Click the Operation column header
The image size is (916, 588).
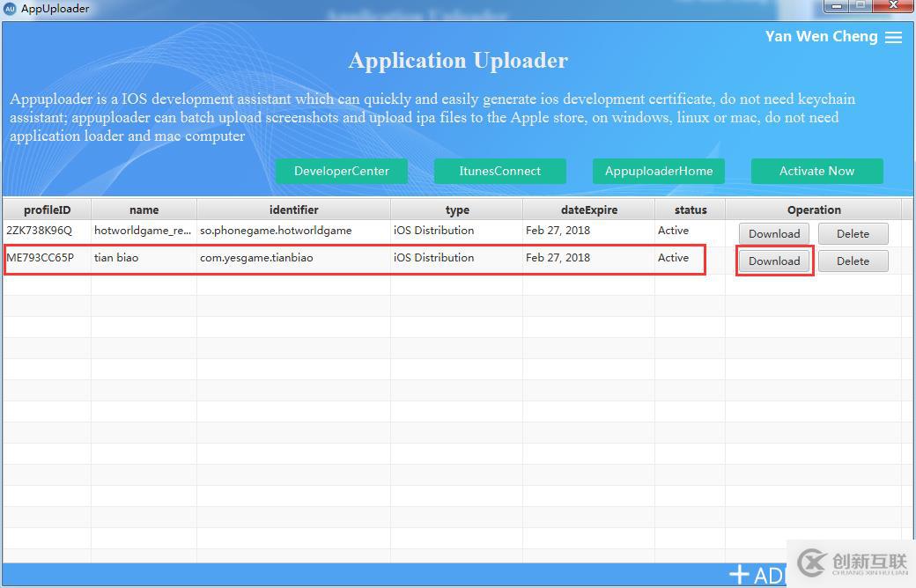click(x=814, y=209)
